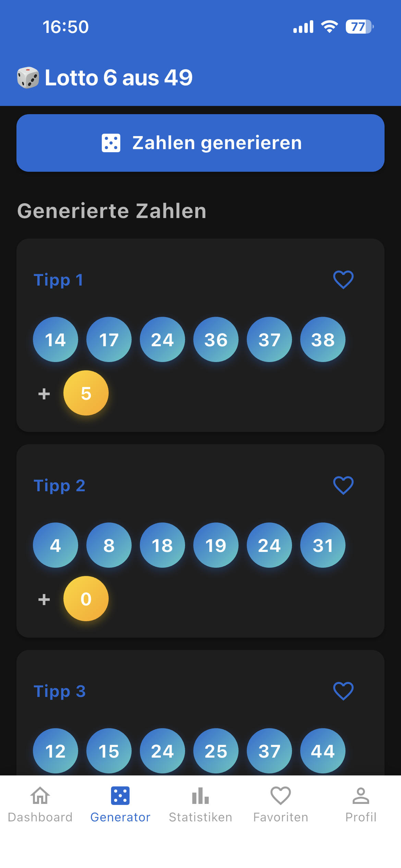
Task: Click the Wi-Fi status icon
Action: [329, 27]
